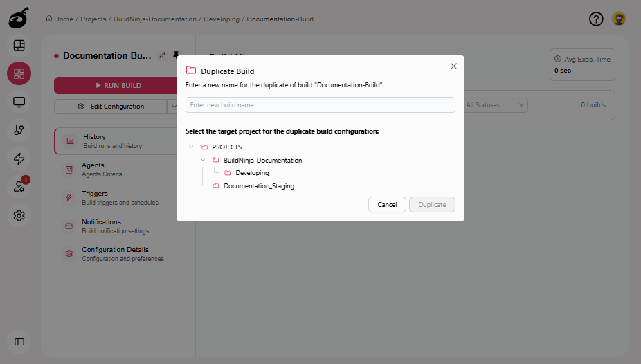Open the Configuration Details tab
This screenshot has width=641, height=364.
[x=116, y=254]
